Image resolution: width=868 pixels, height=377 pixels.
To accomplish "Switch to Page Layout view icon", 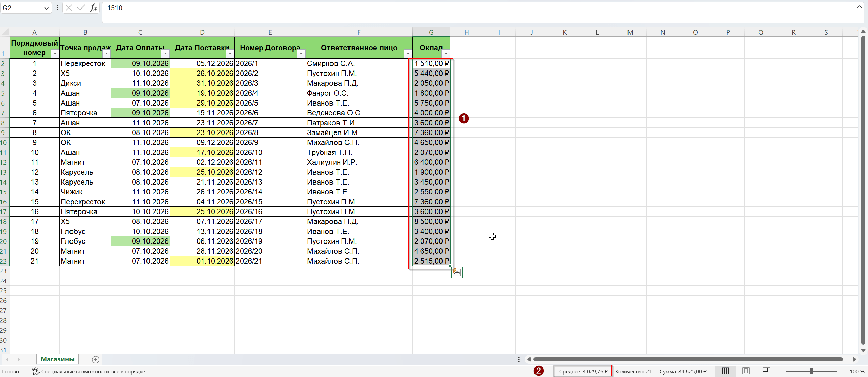I will (746, 371).
